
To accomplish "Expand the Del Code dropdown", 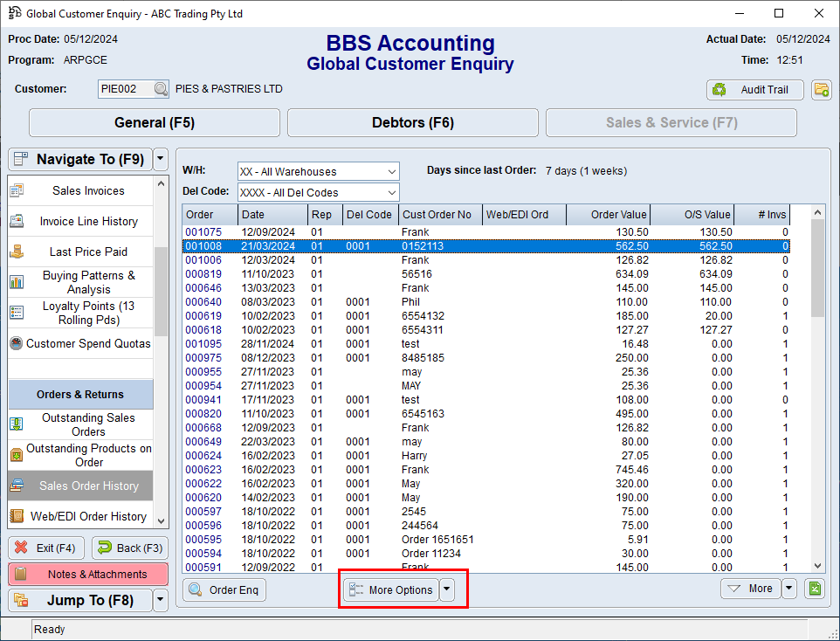I will [x=391, y=193].
